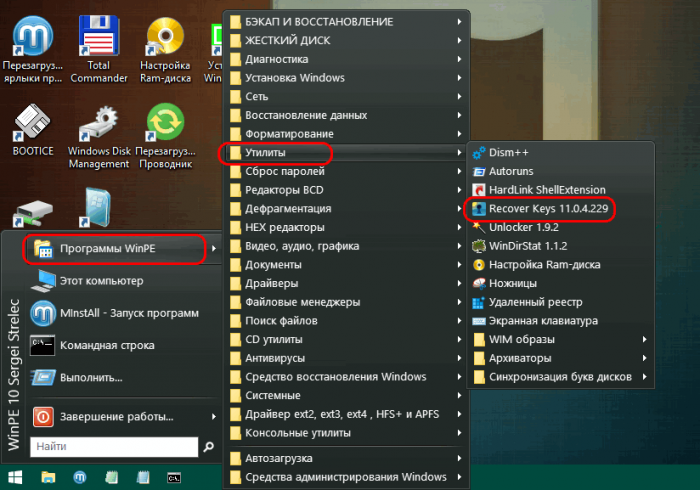This screenshot has width=700, height=490.
Task: Launch the Ножницы snipping tool
Action: (x=560, y=284)
